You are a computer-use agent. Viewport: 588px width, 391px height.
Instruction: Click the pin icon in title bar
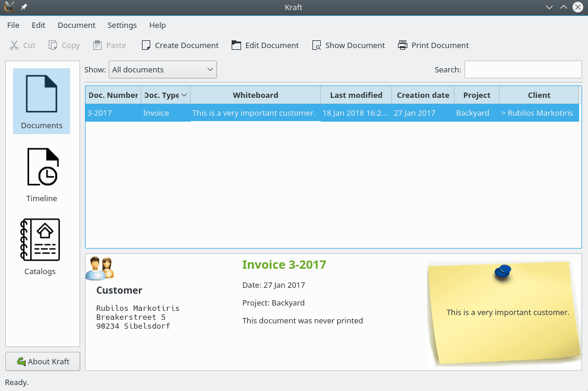(x=24, y=7)
